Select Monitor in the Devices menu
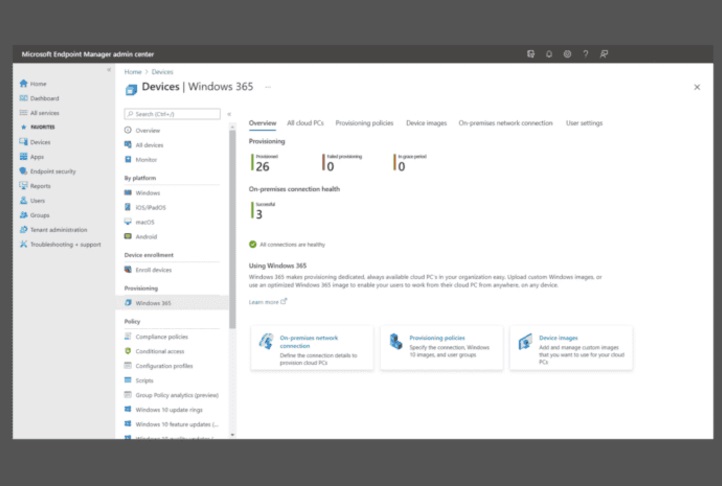722x488 pixels. pos(140,160)
